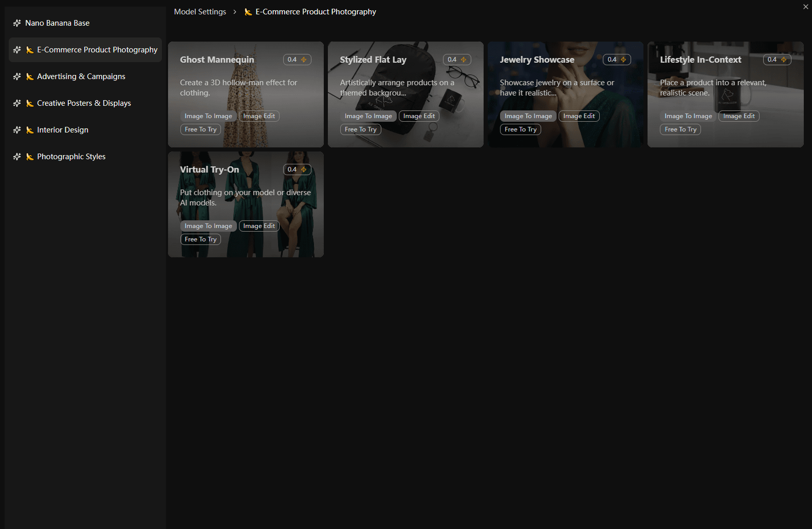Click Image To Image tag on Ghost Mannequin

(x=208, y=116)
